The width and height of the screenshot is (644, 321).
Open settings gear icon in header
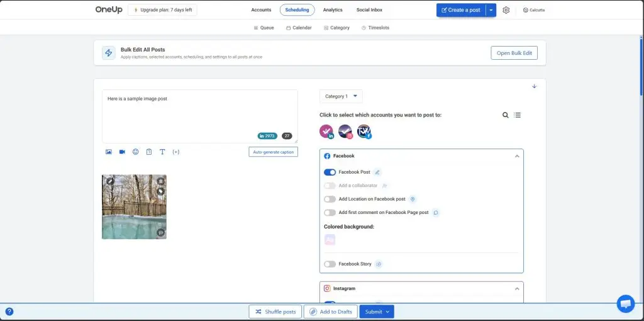point(506,10)
